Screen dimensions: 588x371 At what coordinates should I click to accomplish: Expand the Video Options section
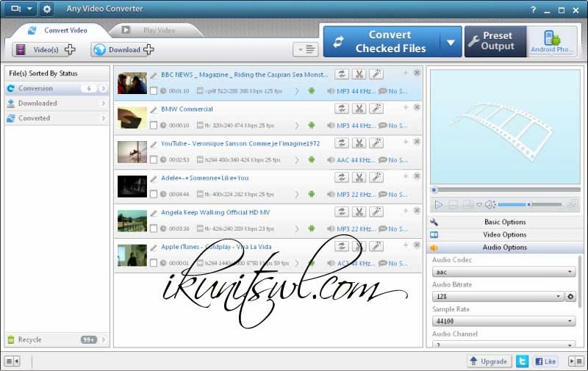(x=505, y=234)
